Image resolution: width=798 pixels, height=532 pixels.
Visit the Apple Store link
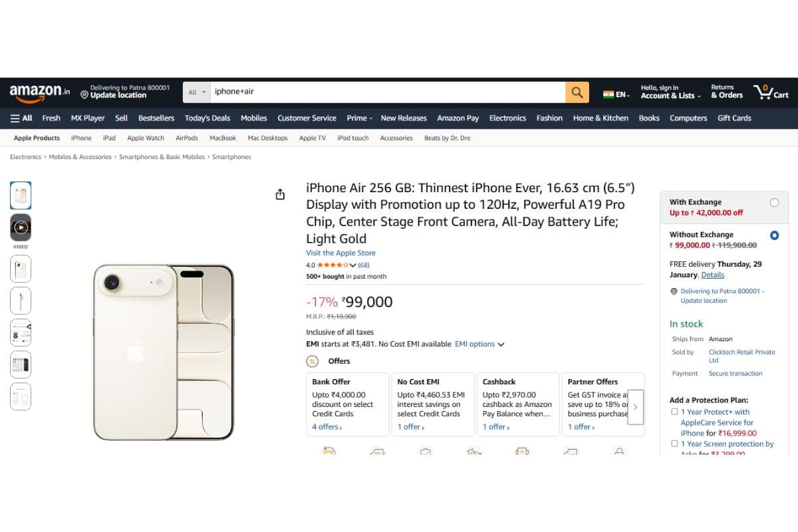pos(340,253)
